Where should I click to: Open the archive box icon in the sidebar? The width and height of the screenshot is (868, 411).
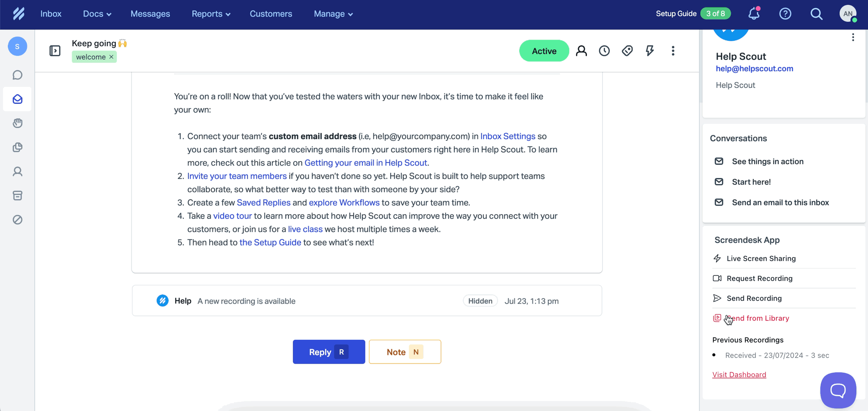tap(17, 196)
